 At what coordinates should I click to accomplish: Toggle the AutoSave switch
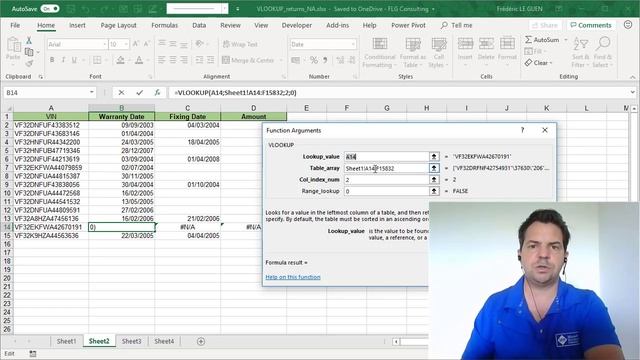50,9
